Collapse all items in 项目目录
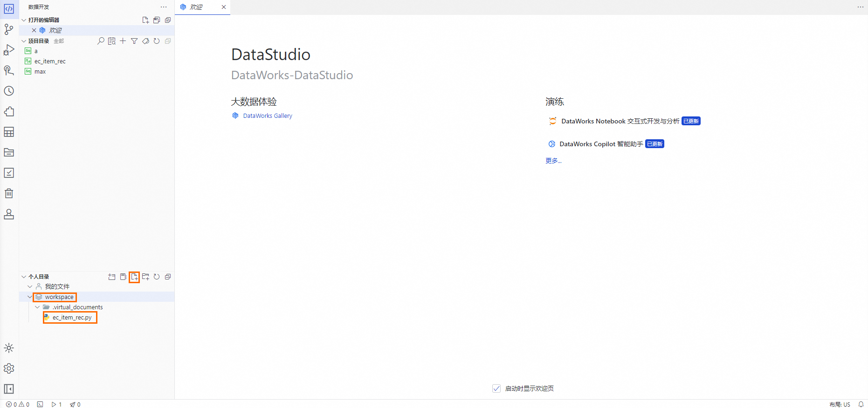Image resolution: width=868 pixels, height=408 pixels. click(168, 41)
